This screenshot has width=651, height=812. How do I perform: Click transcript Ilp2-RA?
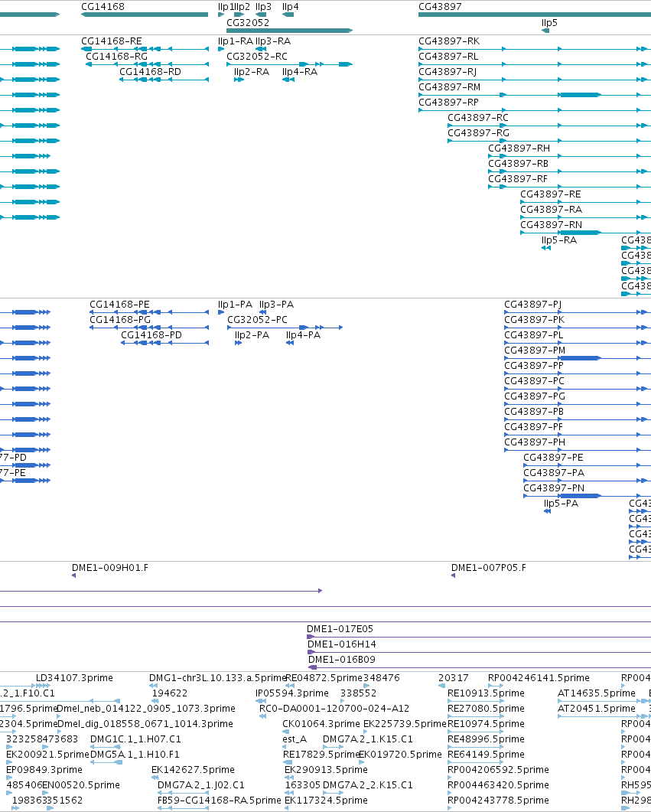252,71
